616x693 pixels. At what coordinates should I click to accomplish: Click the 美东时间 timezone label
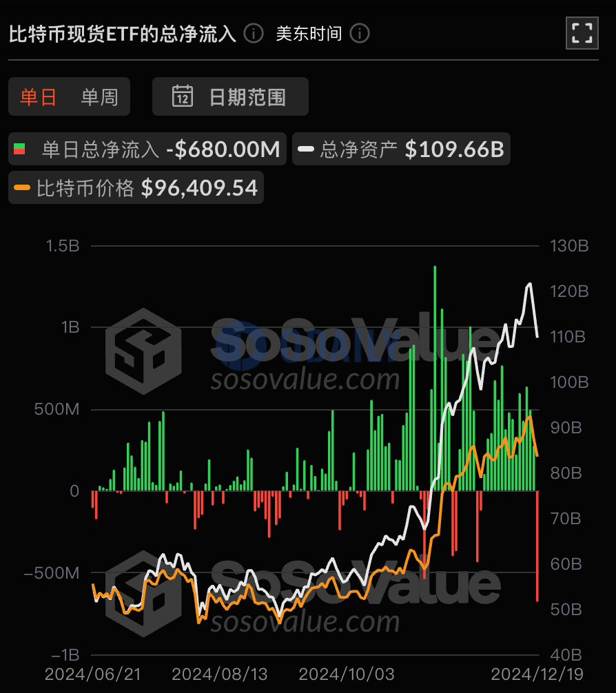point(309,33)
